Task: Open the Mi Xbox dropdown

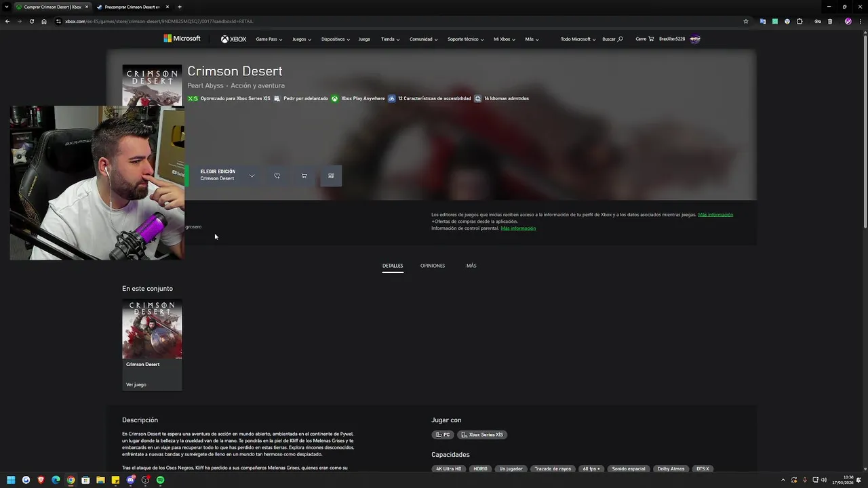Action: click(x=504, y=39)
